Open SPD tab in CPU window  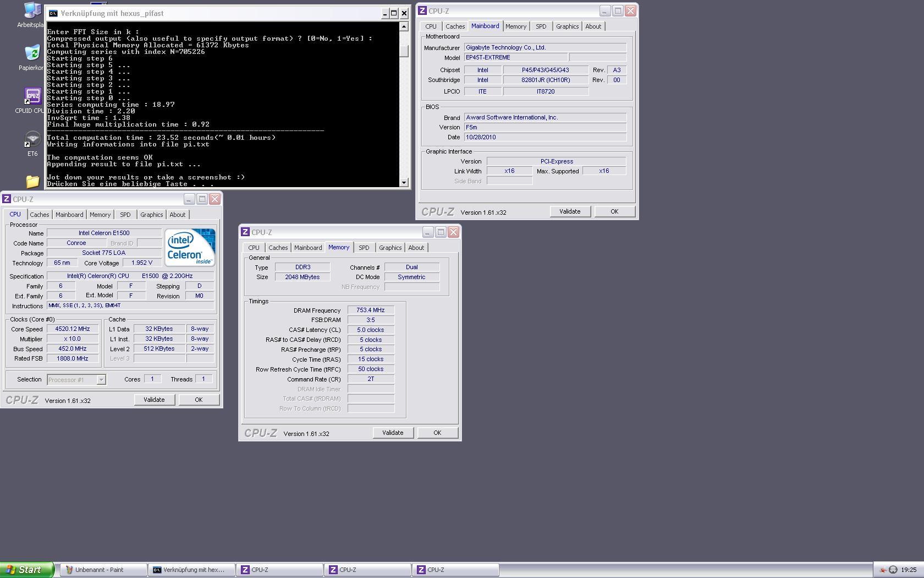pos(125,215)
